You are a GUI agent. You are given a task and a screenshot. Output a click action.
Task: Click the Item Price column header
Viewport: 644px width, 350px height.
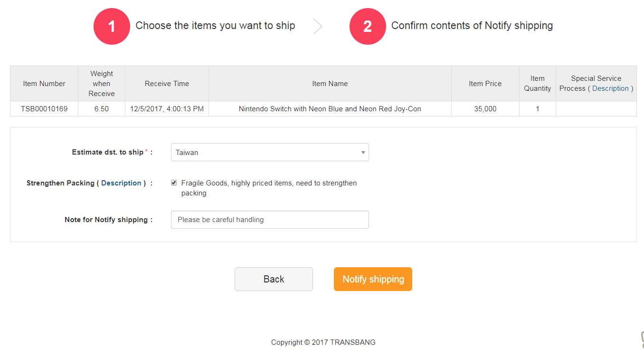pos(485,84)
